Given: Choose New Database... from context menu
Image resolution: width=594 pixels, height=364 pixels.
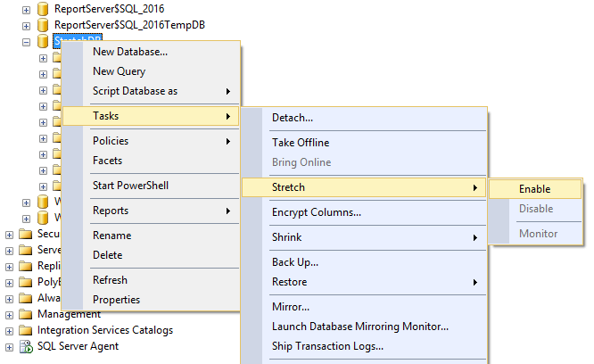Looking at the screenshot, I should click(151, 52).
